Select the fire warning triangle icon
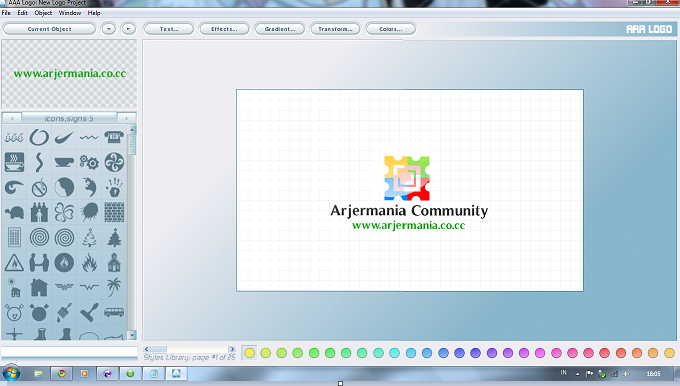This screenshot has height=386, width=680. (x=14, y=263)
